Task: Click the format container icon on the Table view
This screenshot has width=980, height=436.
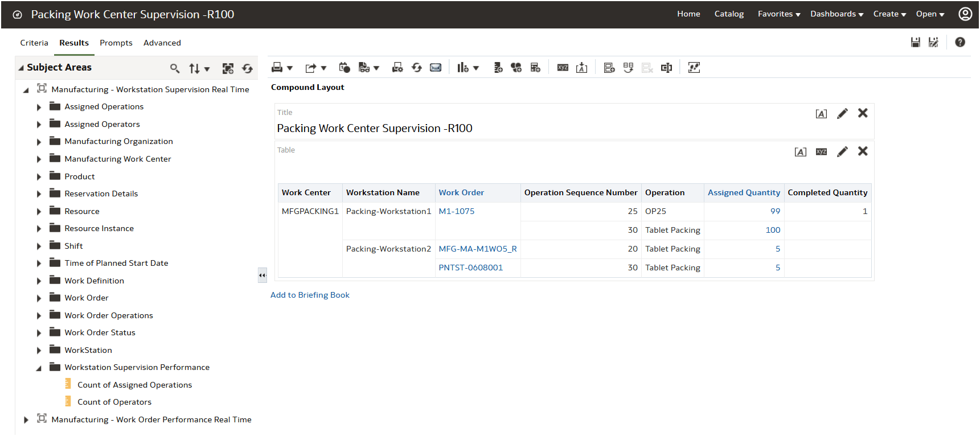Action: (x=801, y=152)
